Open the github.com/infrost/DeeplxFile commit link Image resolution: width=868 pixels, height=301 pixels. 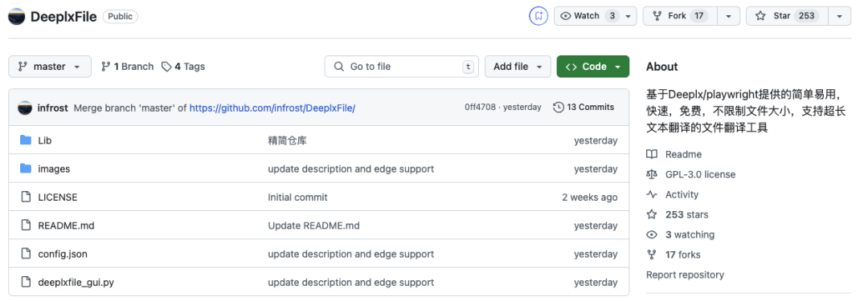(x=272, y=108)
